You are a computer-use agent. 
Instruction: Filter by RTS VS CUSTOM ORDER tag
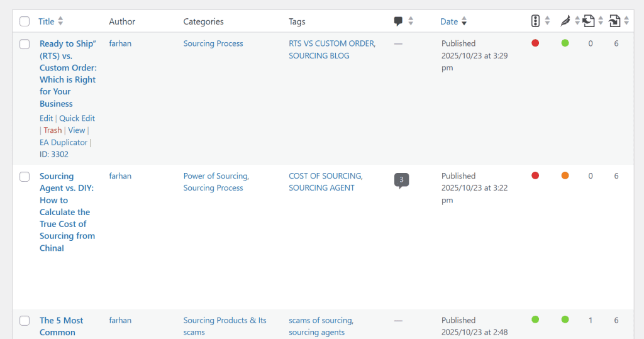point(331,43)
